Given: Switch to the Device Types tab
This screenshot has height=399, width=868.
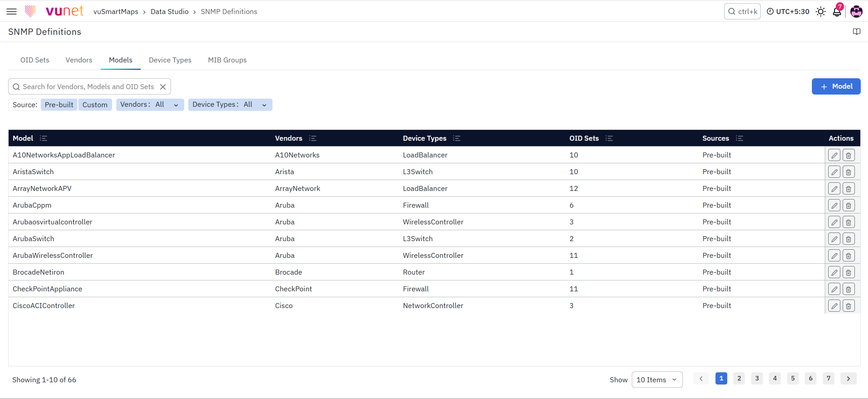Looking at the screenshot, I should coord(170,60).
